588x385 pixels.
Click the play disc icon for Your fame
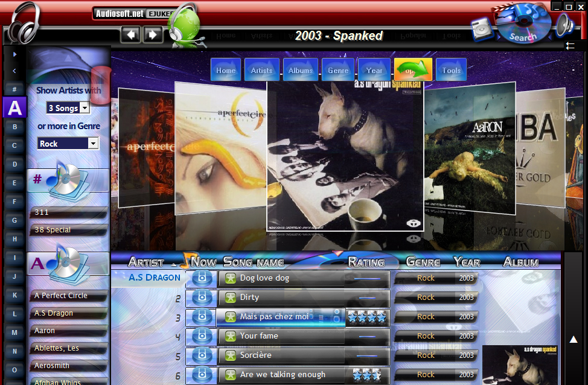202,336
